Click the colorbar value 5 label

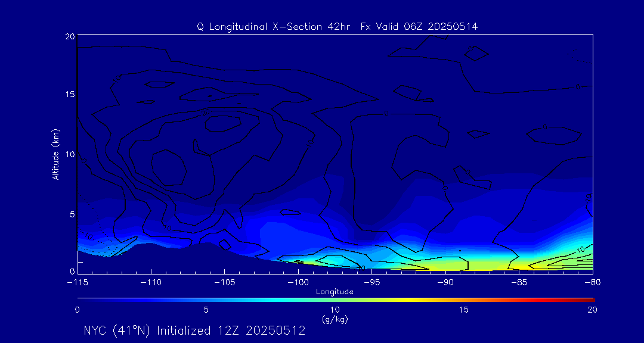point(206,310)
